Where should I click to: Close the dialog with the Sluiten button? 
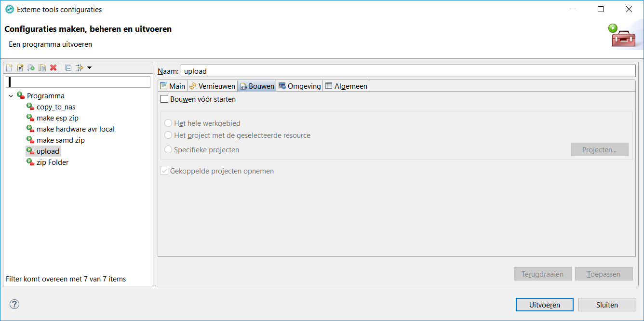pyautogui.click(x=607, y=304)
